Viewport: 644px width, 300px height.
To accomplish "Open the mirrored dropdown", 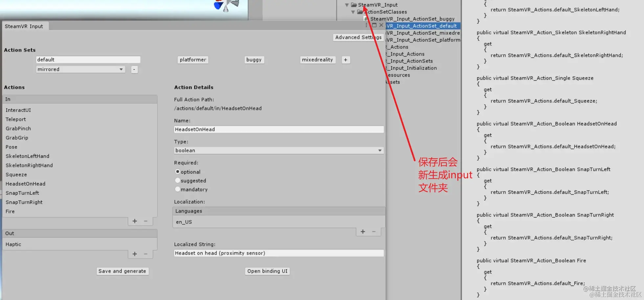I will click(x=80, y=69).
